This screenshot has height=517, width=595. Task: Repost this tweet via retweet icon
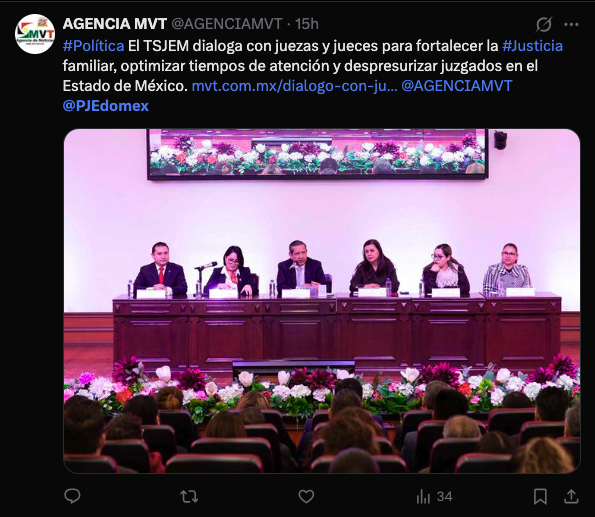pos(189,496)
